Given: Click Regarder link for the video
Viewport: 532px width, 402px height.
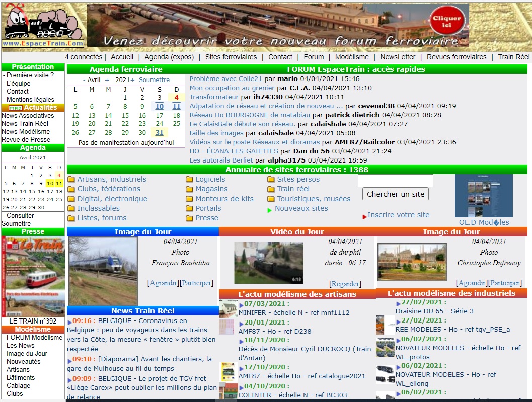Looking at the screenshot, I should pos(345,284).
